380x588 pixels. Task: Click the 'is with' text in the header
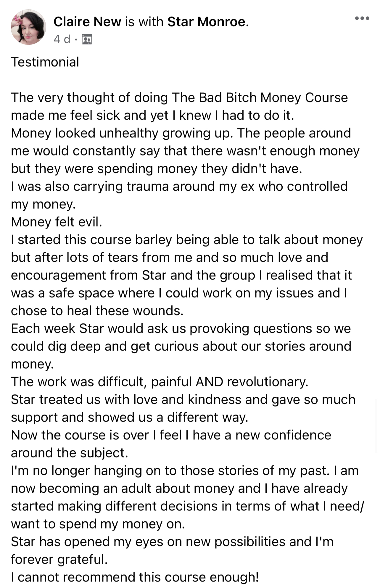pos(144,22)
